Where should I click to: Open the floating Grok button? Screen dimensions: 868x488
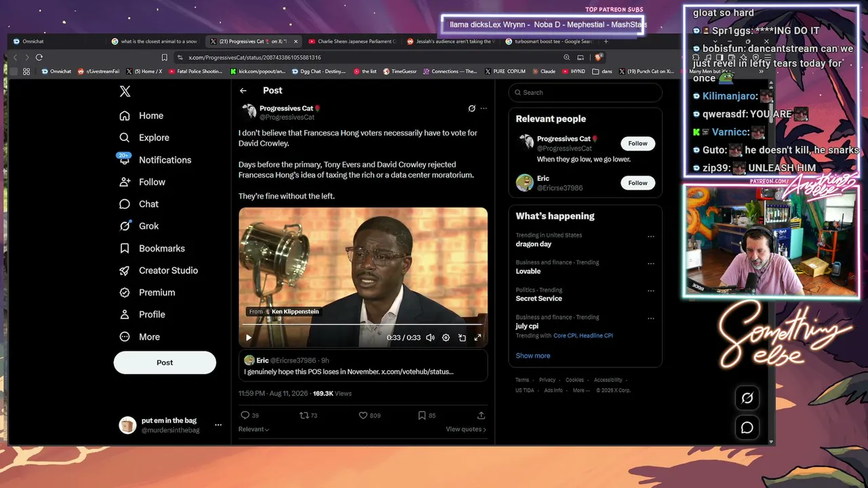click(x=747, y=399)
